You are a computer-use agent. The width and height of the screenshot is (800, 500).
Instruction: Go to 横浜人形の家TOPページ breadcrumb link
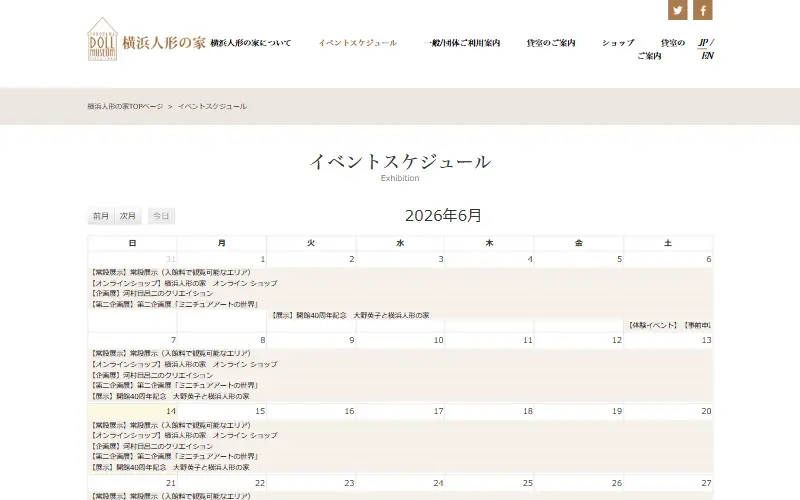(125, 106)
